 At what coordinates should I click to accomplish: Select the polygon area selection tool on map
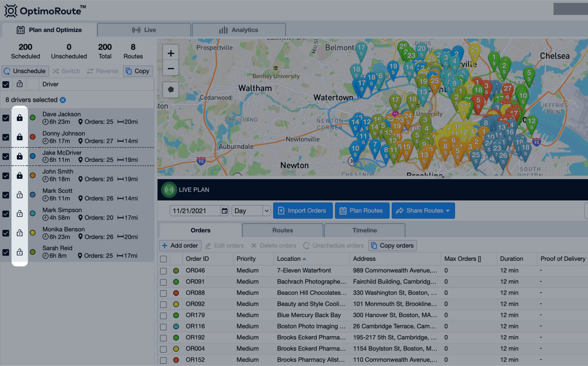pos(171,90)
